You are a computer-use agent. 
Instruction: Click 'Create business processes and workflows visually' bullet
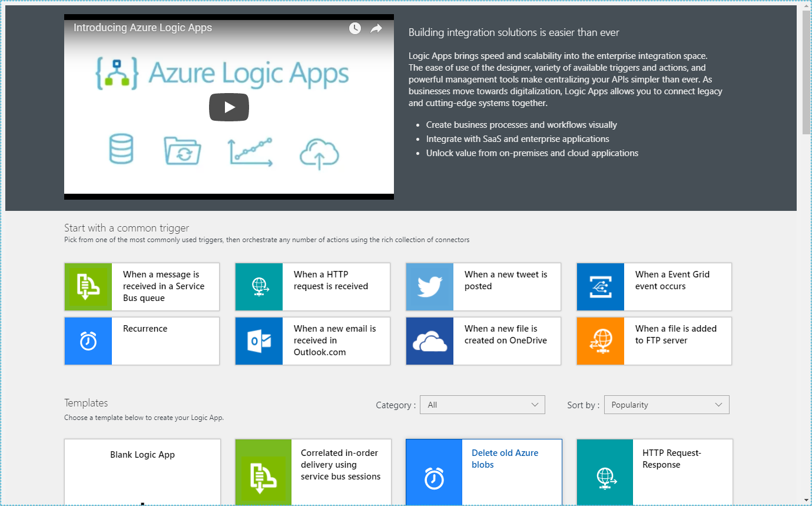click(x=522, y=125)
